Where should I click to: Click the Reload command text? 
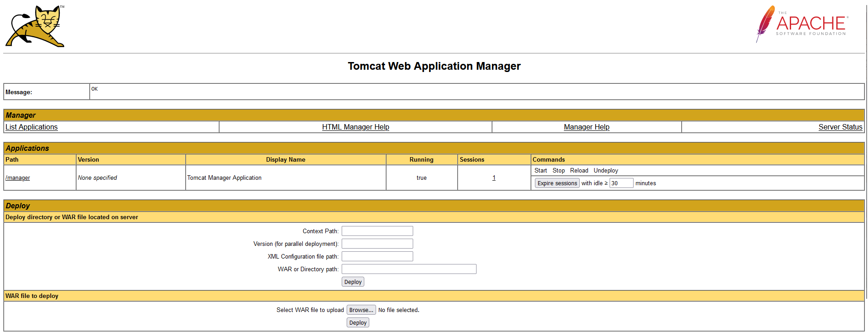[x=579, y=171]
